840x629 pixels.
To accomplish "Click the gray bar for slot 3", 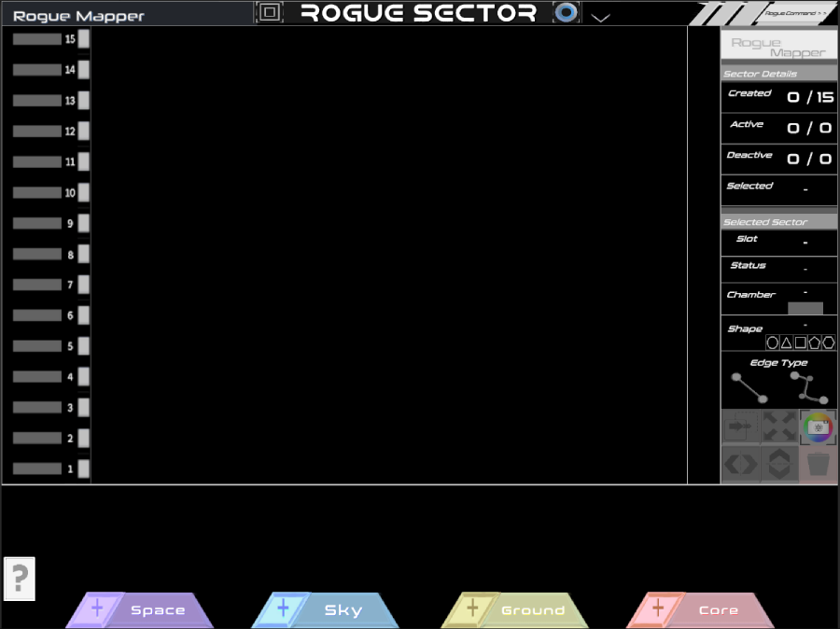I will pyautogui.click(x=37, y=408).
